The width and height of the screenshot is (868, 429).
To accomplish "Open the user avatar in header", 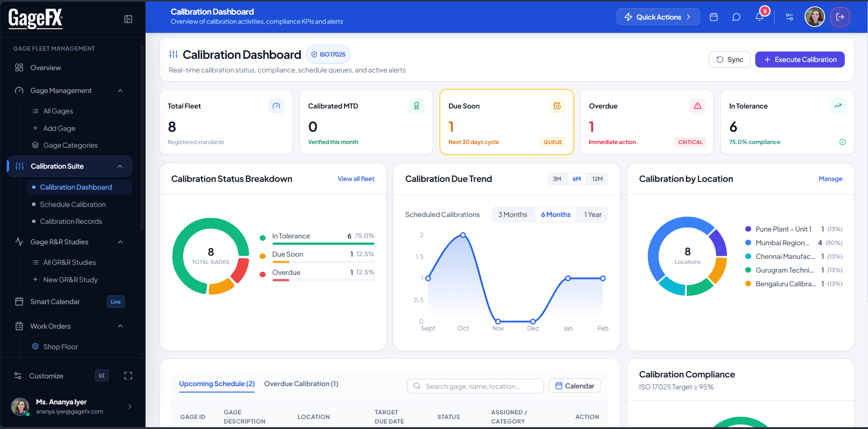I will [x=815, y=17].
